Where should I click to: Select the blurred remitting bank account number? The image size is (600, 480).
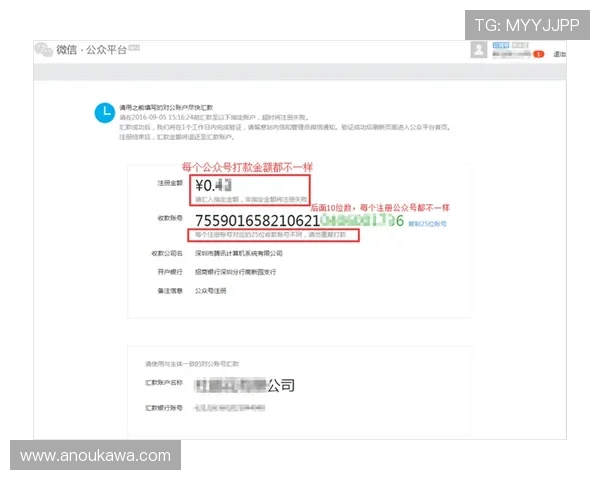tap(230, 408)
